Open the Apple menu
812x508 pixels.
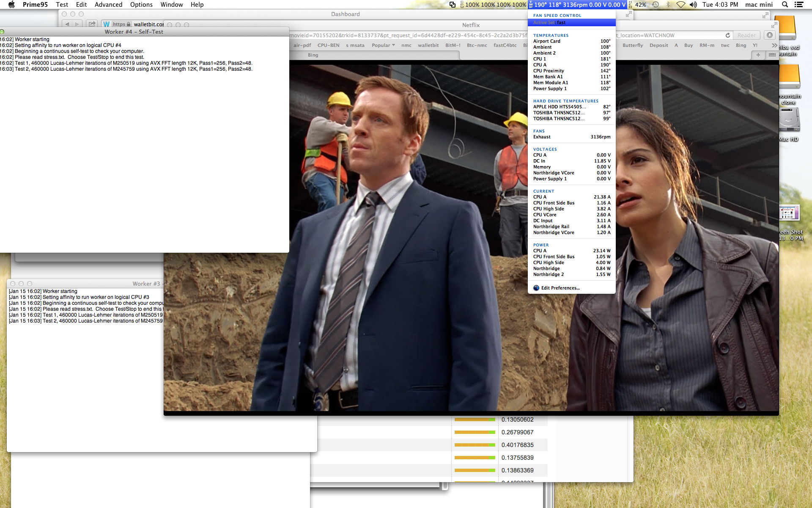(11, 5)
